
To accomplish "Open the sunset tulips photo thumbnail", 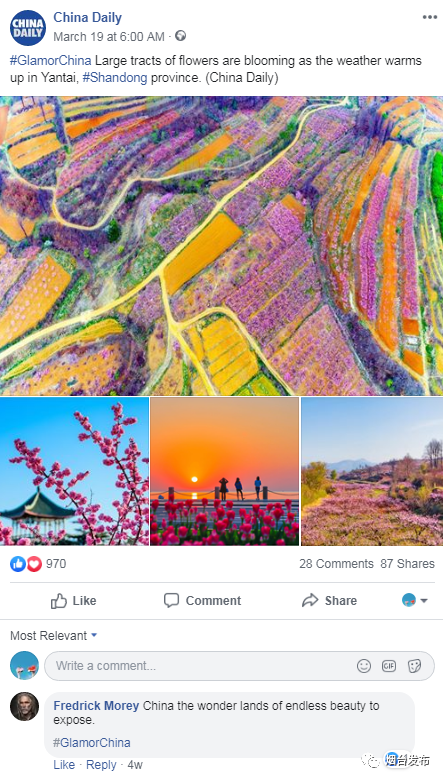I will [225, 471].
